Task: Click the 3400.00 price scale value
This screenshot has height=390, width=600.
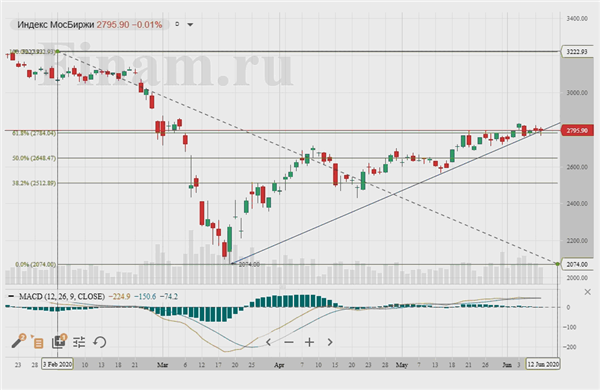Action: pos(577,18)
